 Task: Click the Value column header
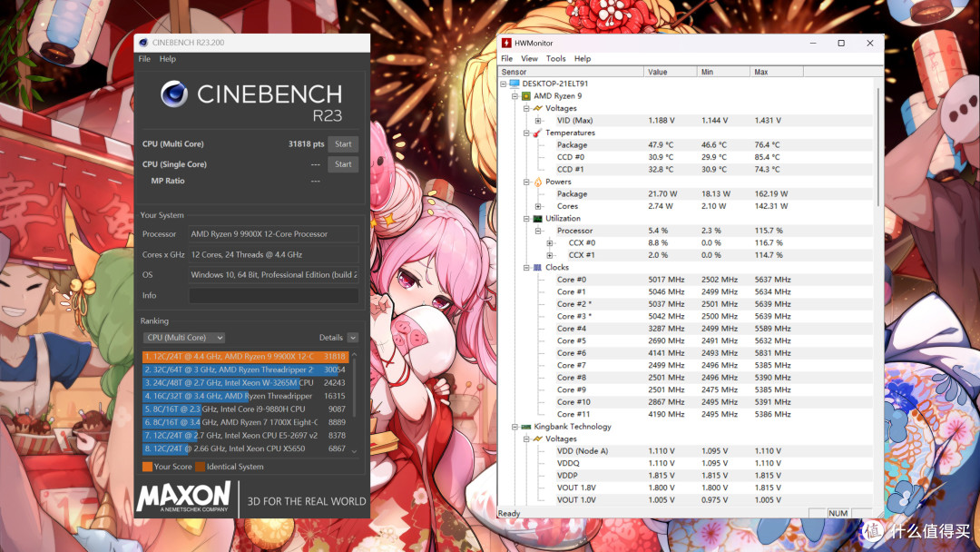point(670,72)
